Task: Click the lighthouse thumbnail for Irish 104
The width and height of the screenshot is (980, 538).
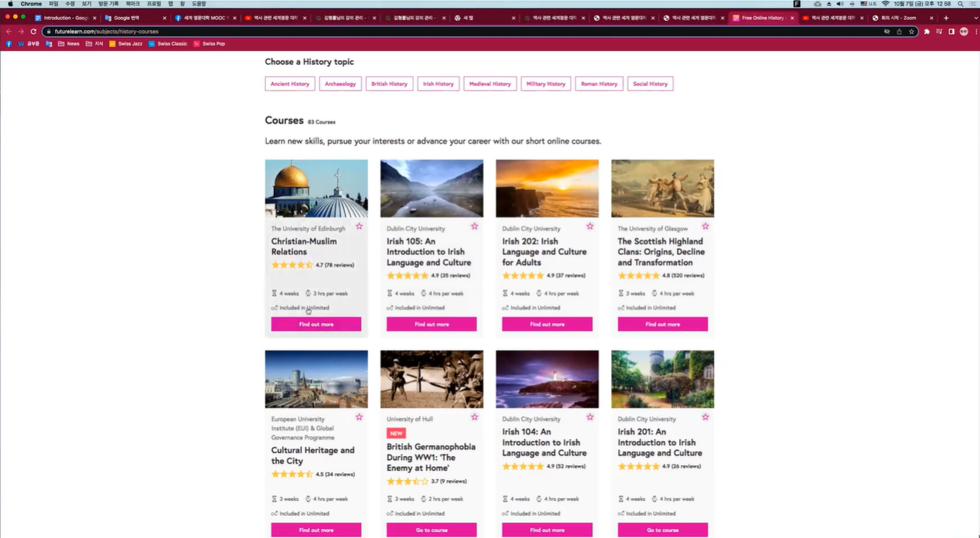Action: 547,380
